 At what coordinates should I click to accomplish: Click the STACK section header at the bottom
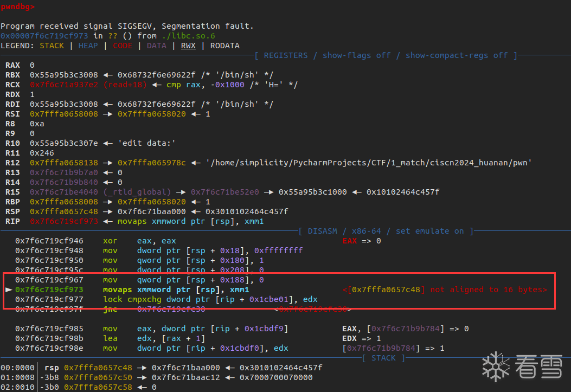[383, 358]
